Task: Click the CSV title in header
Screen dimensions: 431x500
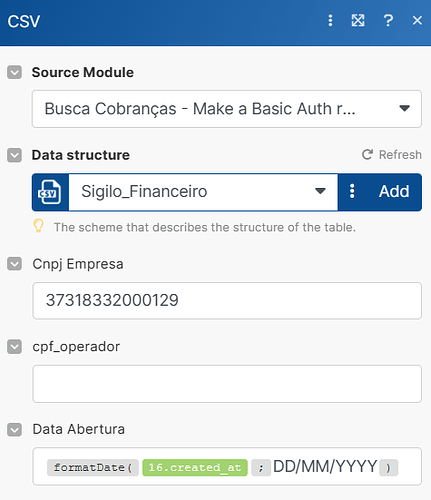Action: (24, 22)
